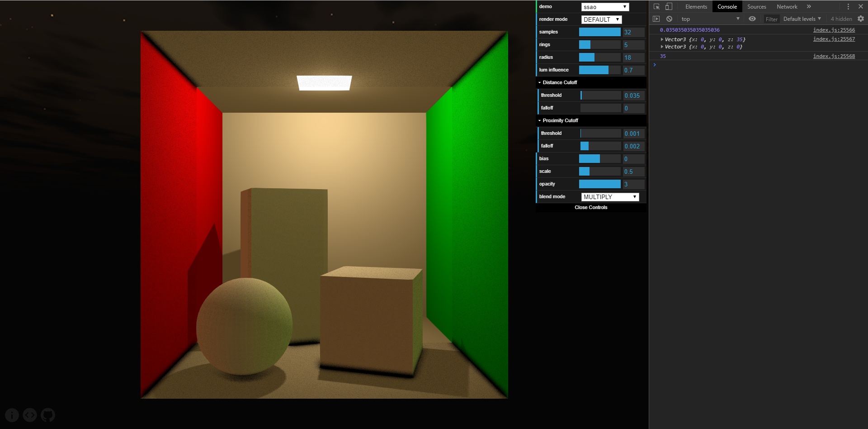868x429 pixels.
Task: Open console settings gear icon
Action: click(861, 19)
